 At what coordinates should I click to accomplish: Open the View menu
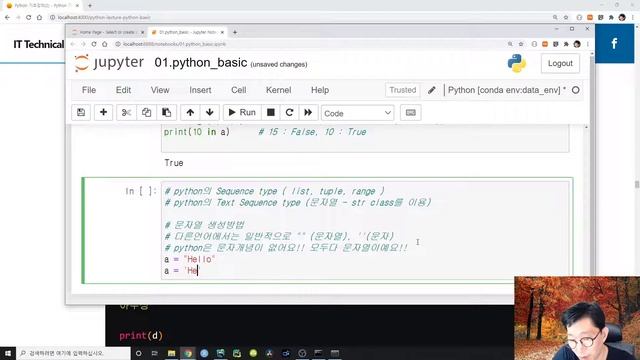click(160, 90)
